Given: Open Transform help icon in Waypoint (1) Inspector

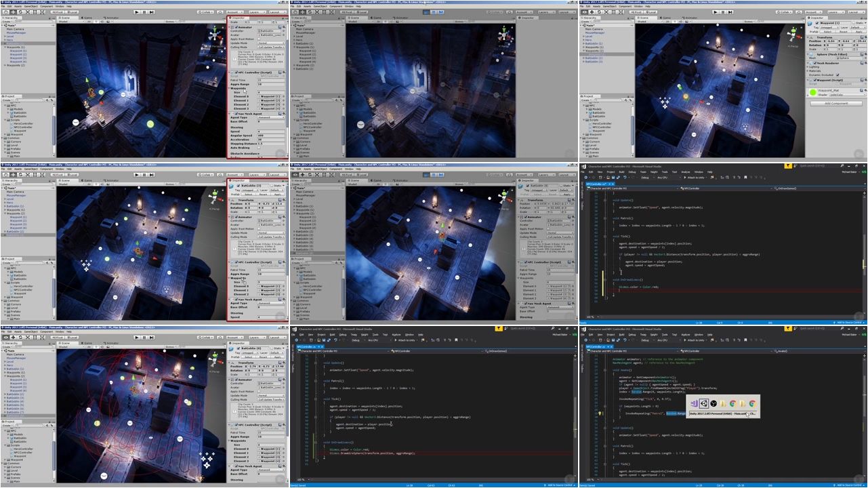Looking at the screenshot, I should point(861,37).
